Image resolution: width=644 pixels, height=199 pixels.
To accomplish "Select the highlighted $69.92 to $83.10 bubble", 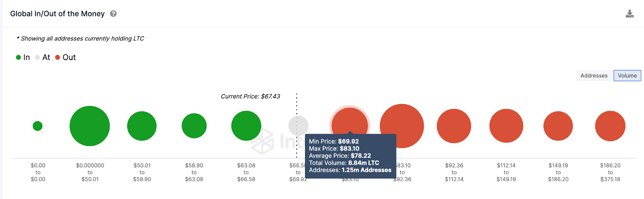I will (x=350, y=121).
